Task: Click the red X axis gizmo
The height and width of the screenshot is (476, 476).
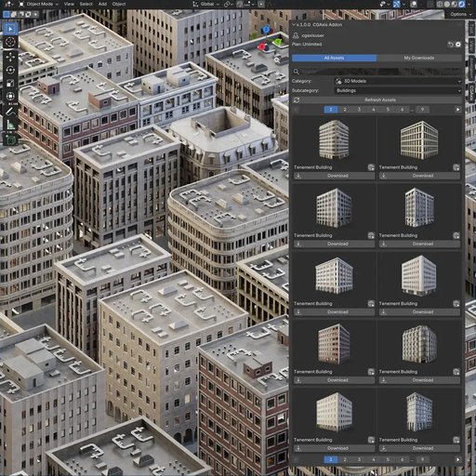Action: click(262, 46)
